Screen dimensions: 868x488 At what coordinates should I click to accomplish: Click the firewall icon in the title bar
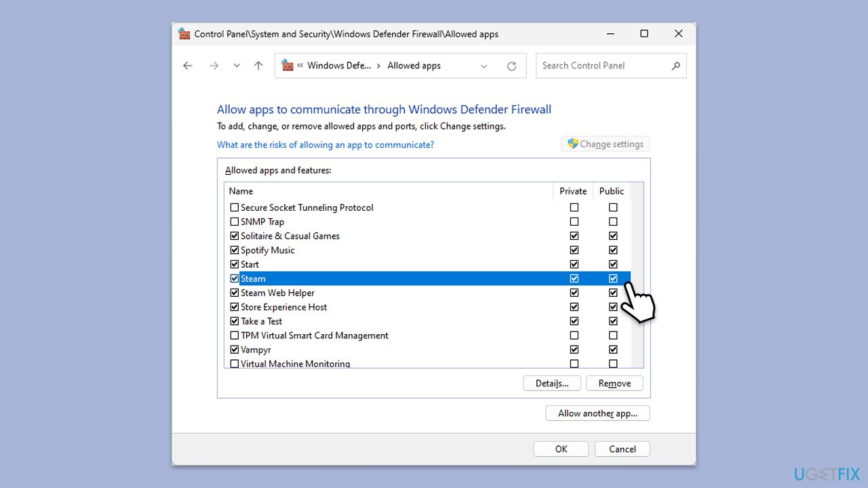tap(184, 33)
